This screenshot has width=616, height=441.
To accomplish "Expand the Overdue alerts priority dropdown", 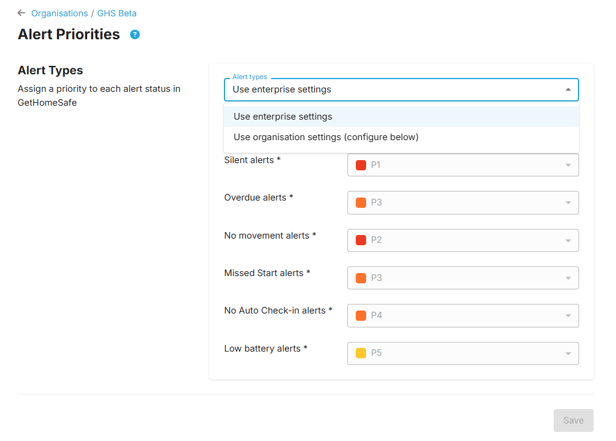I will click(463, 203).
